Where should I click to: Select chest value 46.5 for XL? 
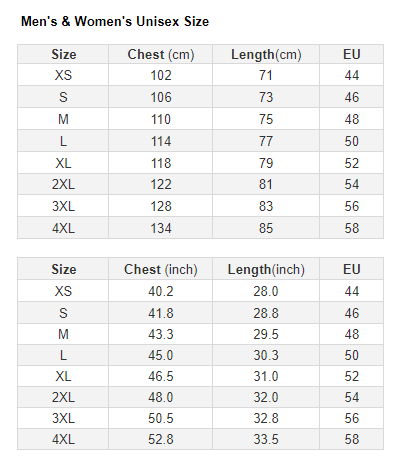click(161, 376)
